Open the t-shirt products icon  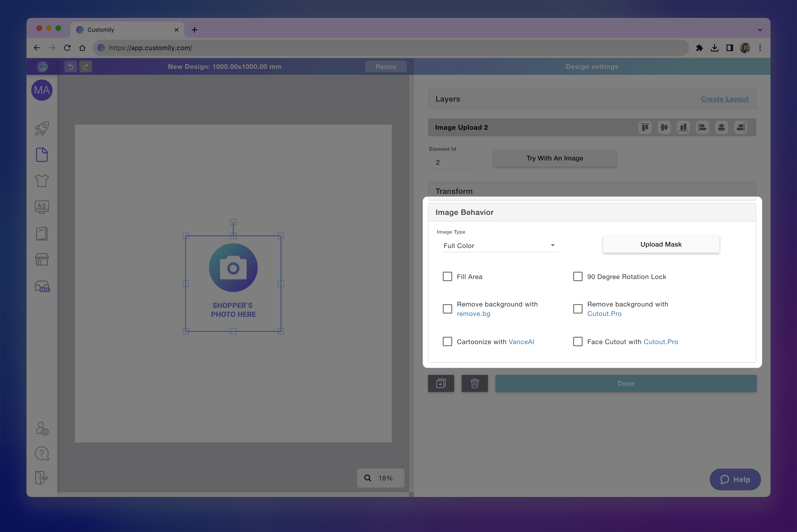pos(42,181)
